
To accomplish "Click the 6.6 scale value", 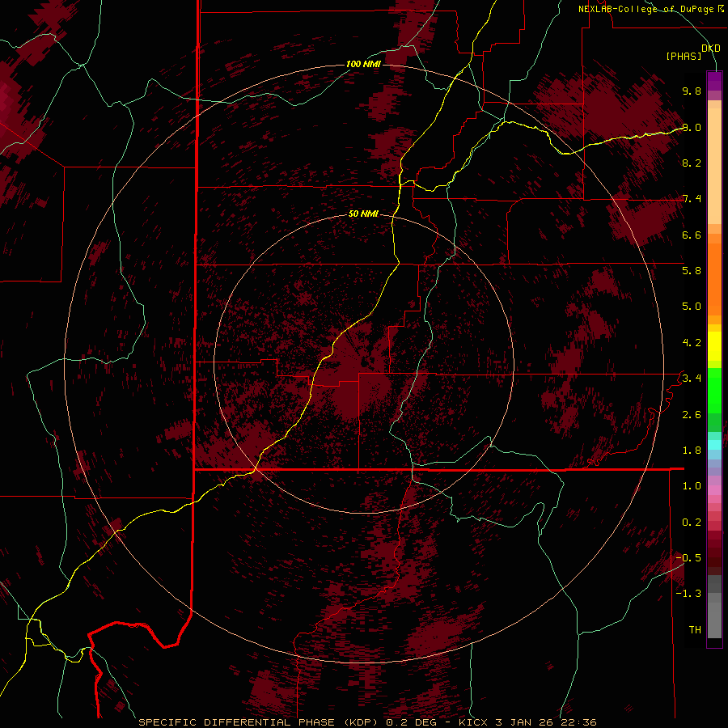I will [x=692, y=235].
